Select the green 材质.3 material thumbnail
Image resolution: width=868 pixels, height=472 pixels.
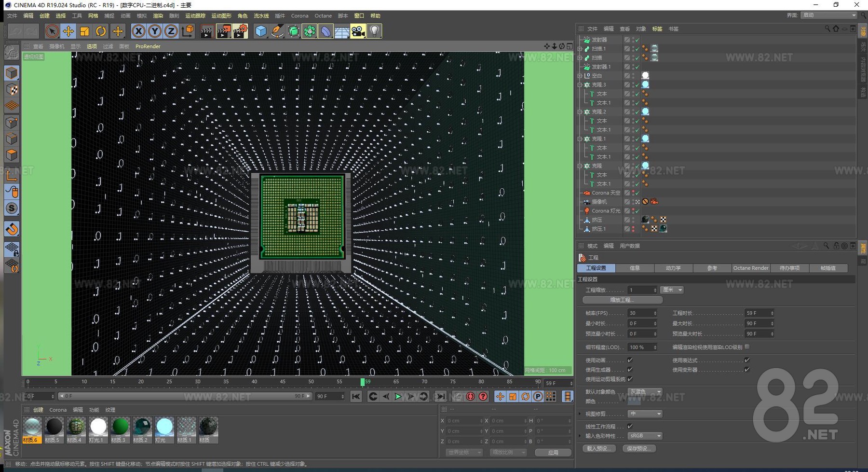(x=120, y=430)
